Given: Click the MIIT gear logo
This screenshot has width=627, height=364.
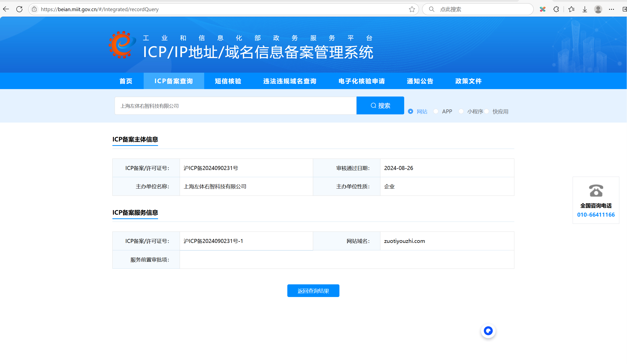Looking at the screenshot, I should click(122, 45).
